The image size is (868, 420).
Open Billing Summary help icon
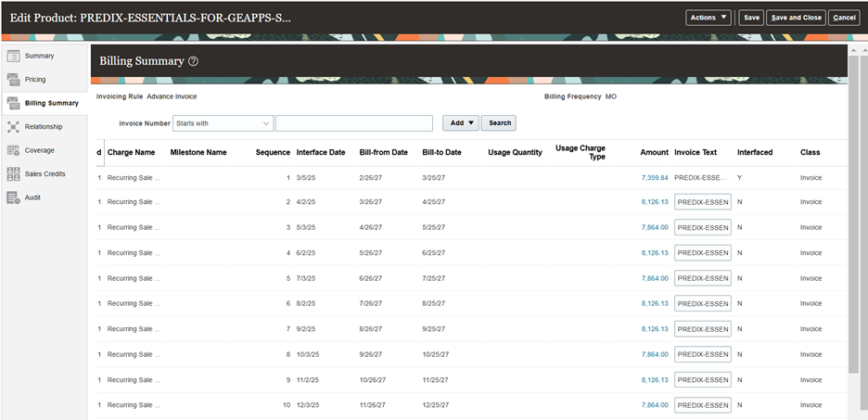(x=193, y=61)
